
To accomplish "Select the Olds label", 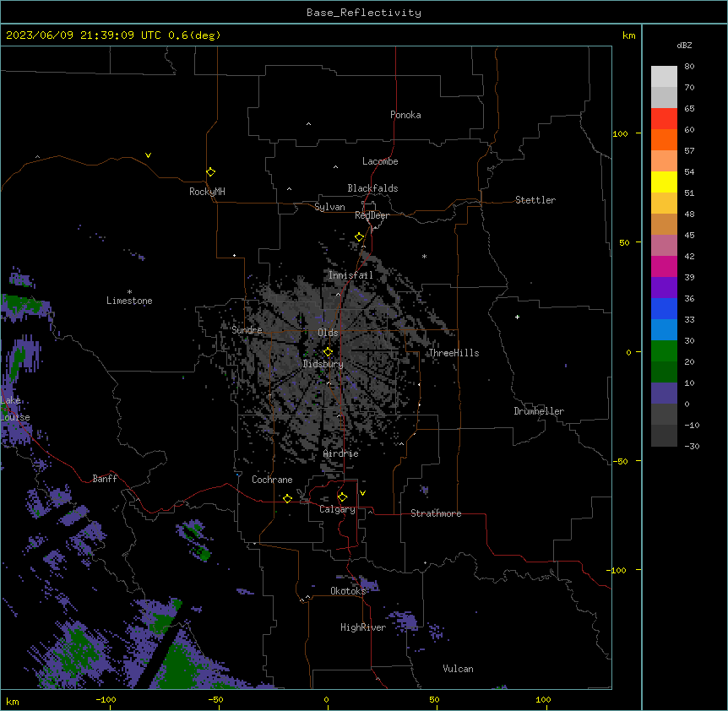I will pyautogui.click(x=328, y=333).
